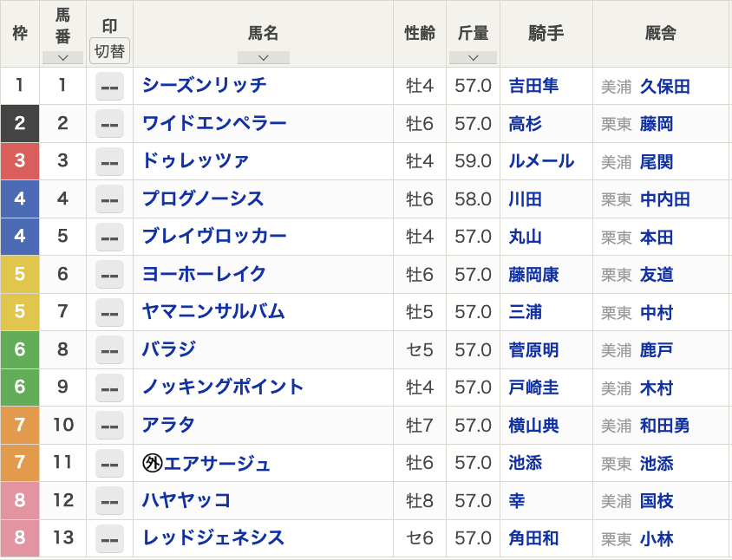The image size is (732, 560).
Task: Open trainer 友道's page
Action: pyautogui.click(x=656, y=275)
